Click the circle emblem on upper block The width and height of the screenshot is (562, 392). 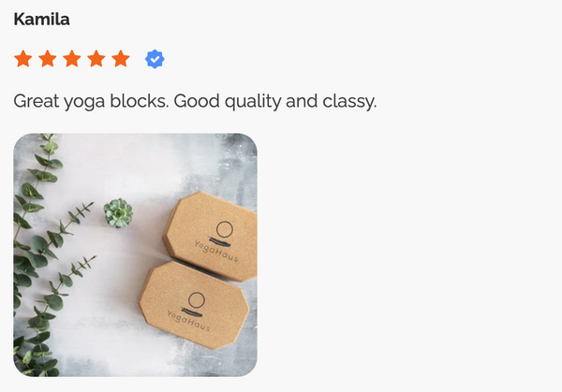pos(225,230)
